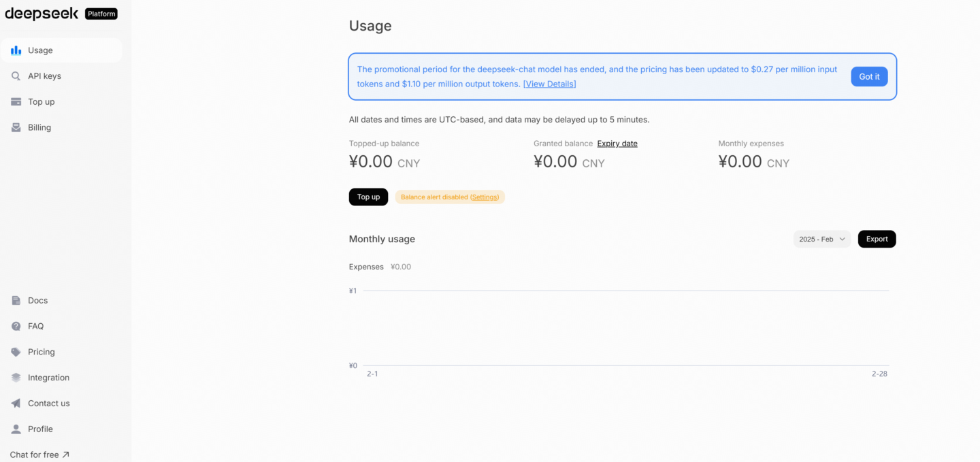Open Contact us in sidebar

(61, 403)
